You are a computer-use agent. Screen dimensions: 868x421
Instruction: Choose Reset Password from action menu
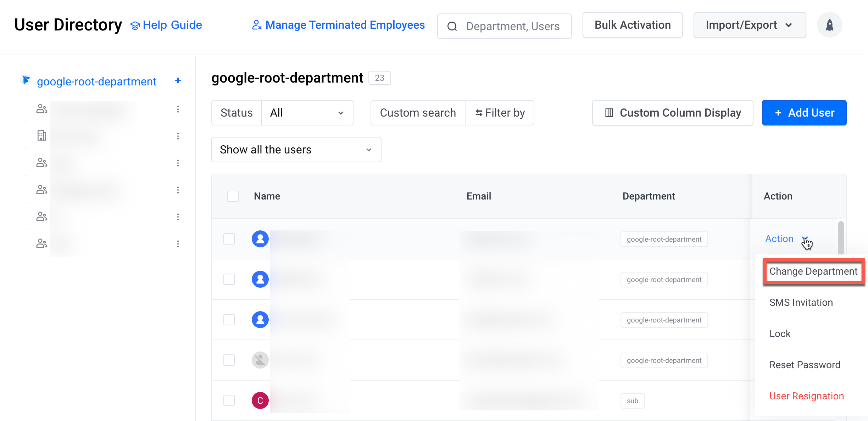point(805,365)
